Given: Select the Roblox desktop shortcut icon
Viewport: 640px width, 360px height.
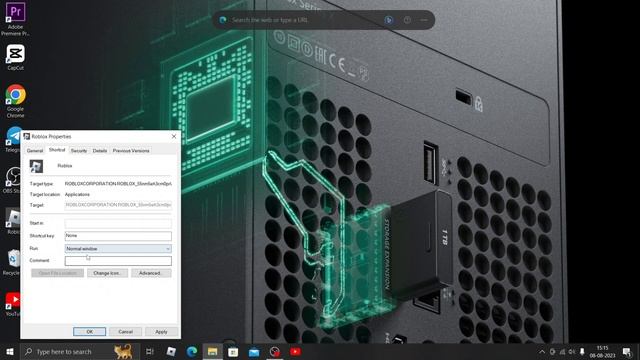Looking at the screenshot, I should pyautogui.click(x=12, y=221).
